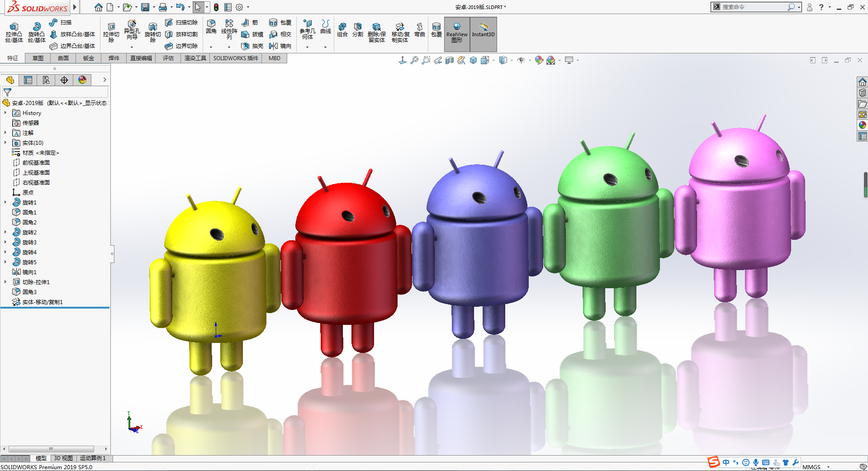Open the Options gear icon
This screenshot has height=471, width=868.
click(x=239, y=7)
